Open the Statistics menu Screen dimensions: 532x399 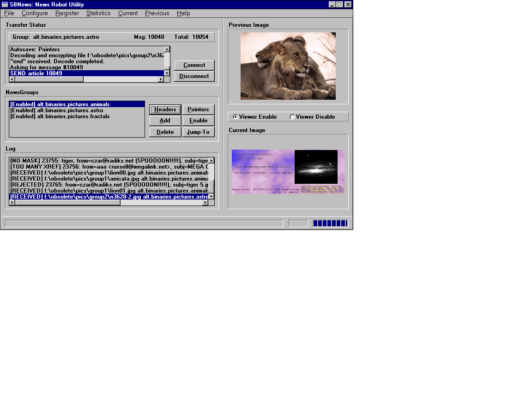tap(98, 13)
